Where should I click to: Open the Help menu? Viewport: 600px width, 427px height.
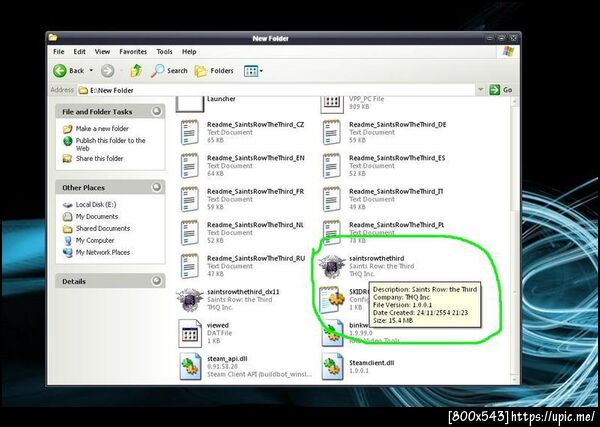pyautogui.click(x=189, y=52)
